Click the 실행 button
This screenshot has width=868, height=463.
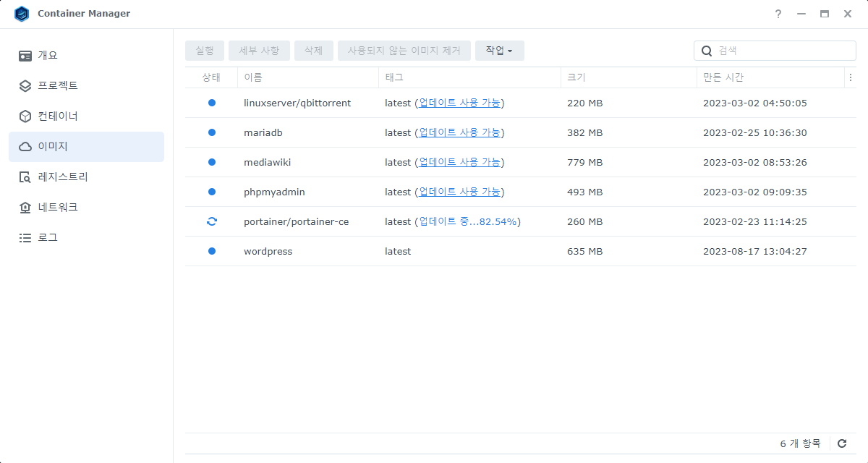205,51
